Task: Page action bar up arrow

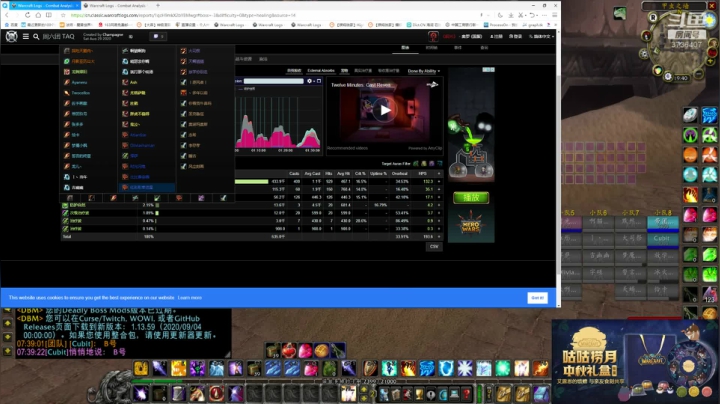Action: (364, 390)
